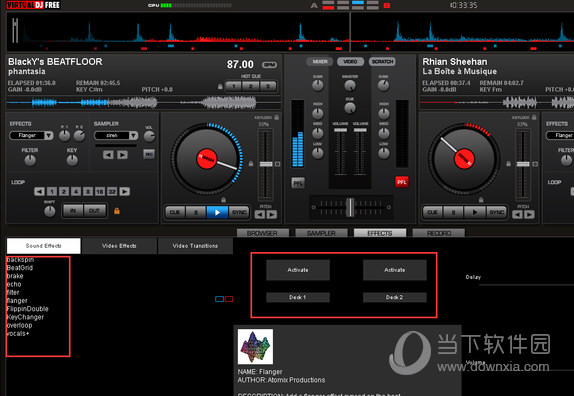
Task: Activate the effect on Deck 2
Action: point(395,270)
